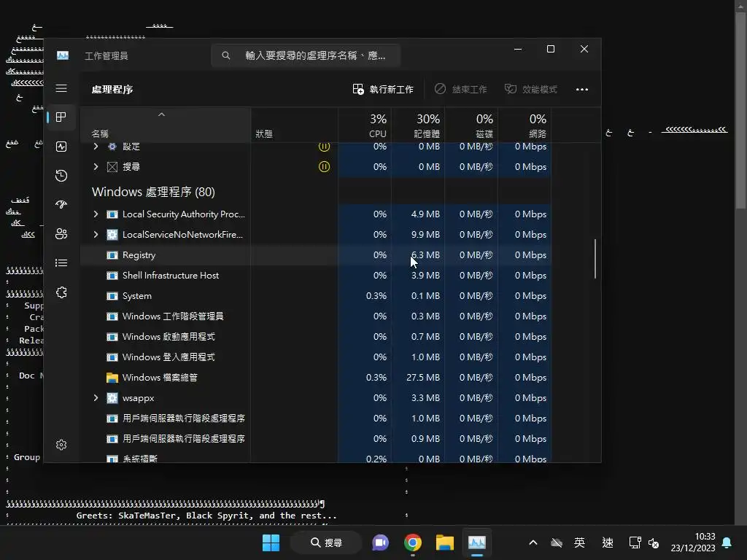
Task: Click the magnifier icon in the search box
Action: (226, 55)
